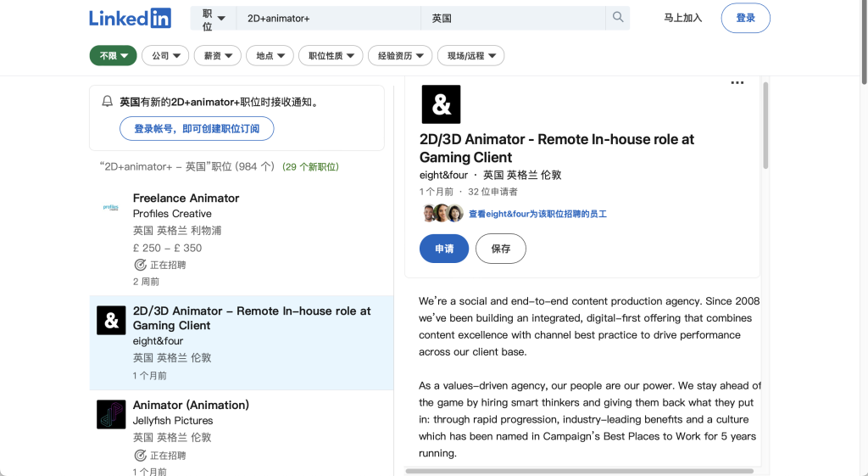868x476 pixels.
Task: Click the 29 个新职位 text
Action: (x=310, y=167)
